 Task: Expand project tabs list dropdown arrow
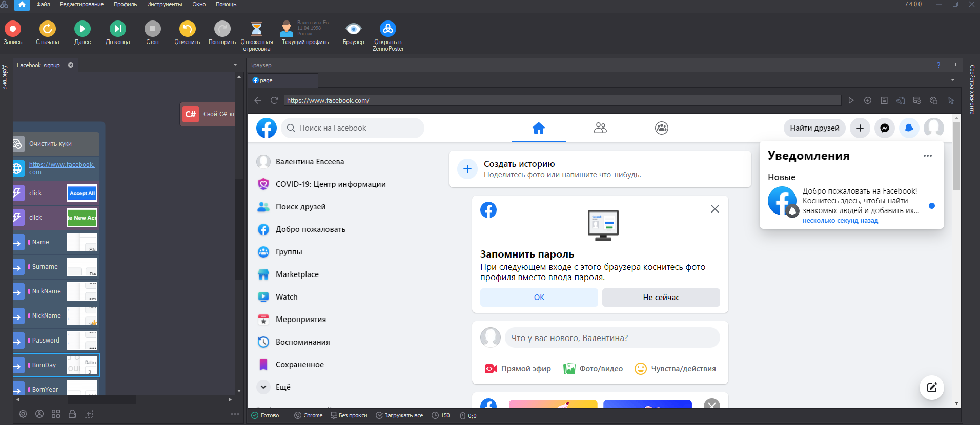tap(235, 65)
